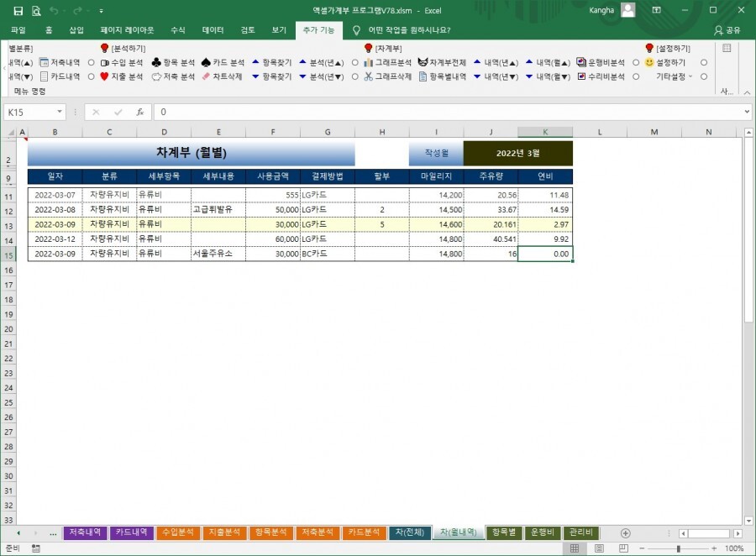Run 그래프분석 bar chart command

[387, 63]
